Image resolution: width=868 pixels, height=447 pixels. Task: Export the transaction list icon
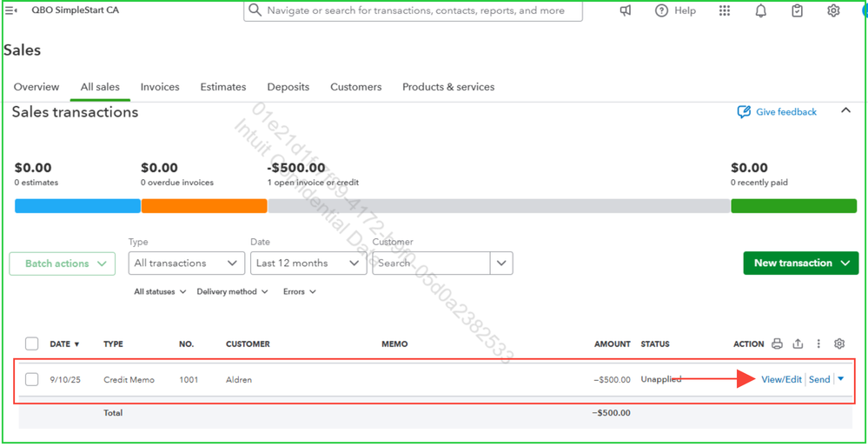tap(798, 344)
